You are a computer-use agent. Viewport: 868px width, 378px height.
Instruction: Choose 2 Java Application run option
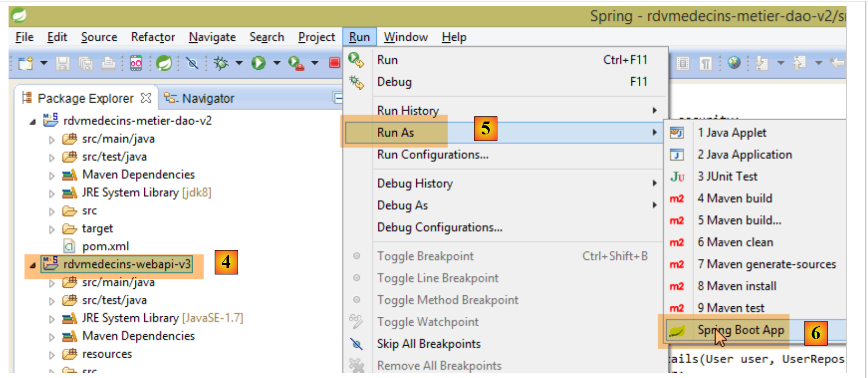(744, 154)
